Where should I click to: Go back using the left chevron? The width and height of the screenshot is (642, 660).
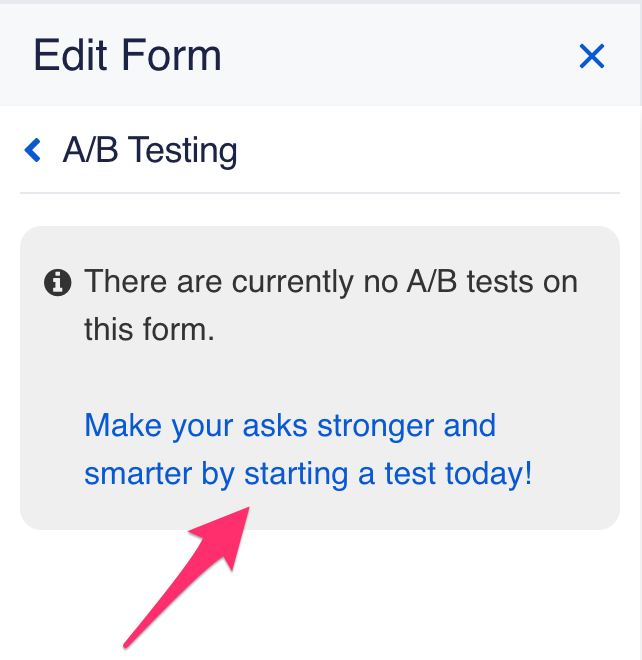[x=33, y=150]
